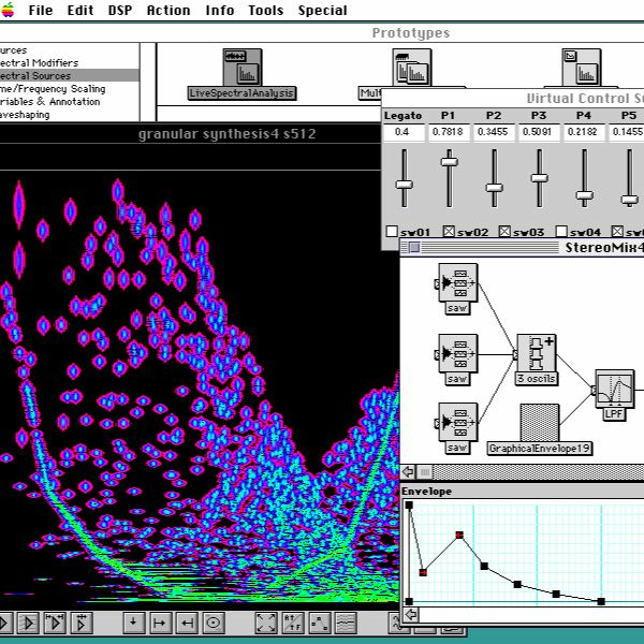Select the LiveSpectralAnalysis prototype icon

pyautogui.click(x=242, y=67)
